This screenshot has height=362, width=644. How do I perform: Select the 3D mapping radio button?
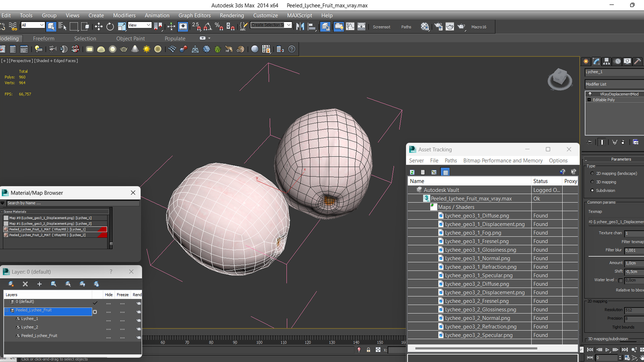tap(592, 182)
